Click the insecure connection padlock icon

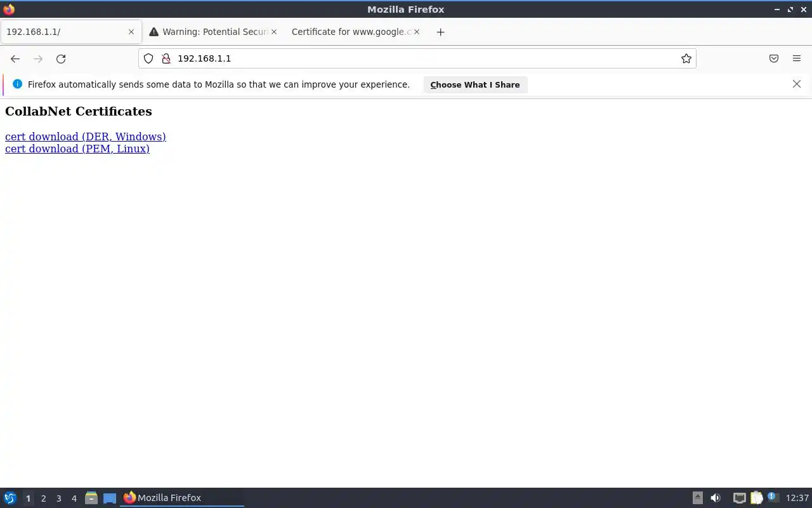click(x=166, y=58)
